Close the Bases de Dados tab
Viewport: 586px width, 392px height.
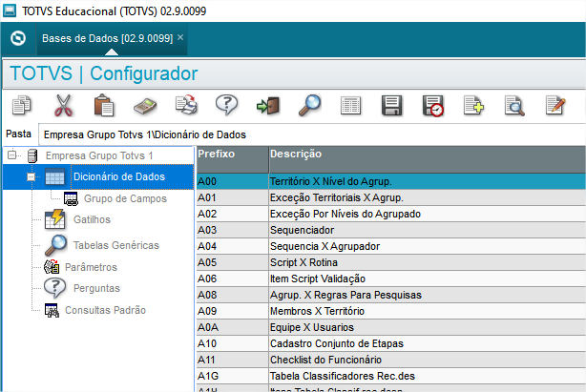[x=180, y=37]
